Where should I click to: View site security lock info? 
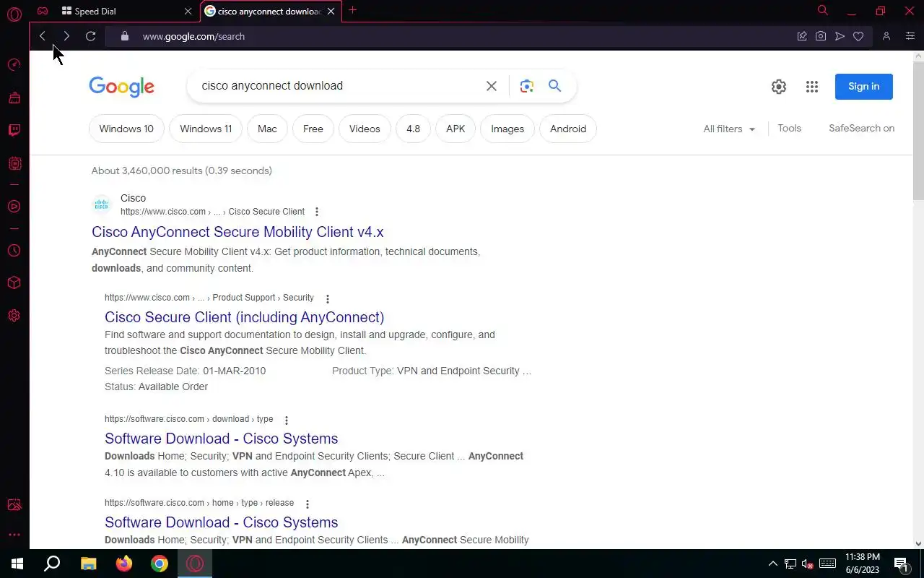(124, 36)
